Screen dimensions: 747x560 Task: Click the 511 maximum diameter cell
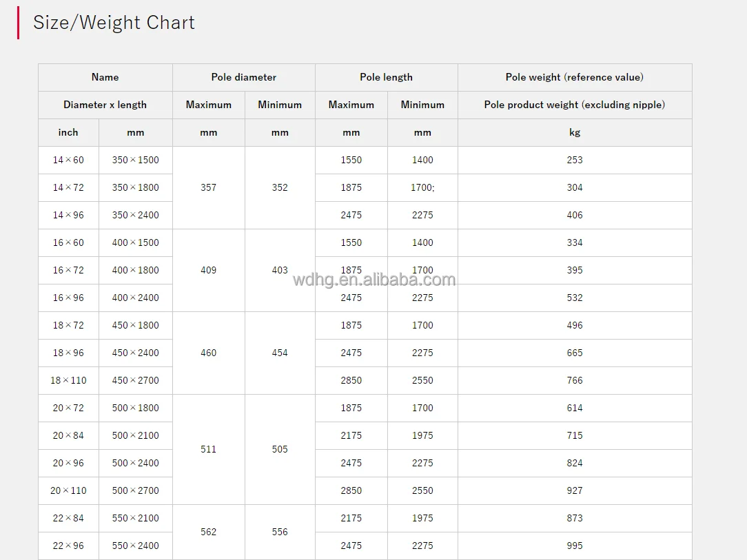point(208,449)
